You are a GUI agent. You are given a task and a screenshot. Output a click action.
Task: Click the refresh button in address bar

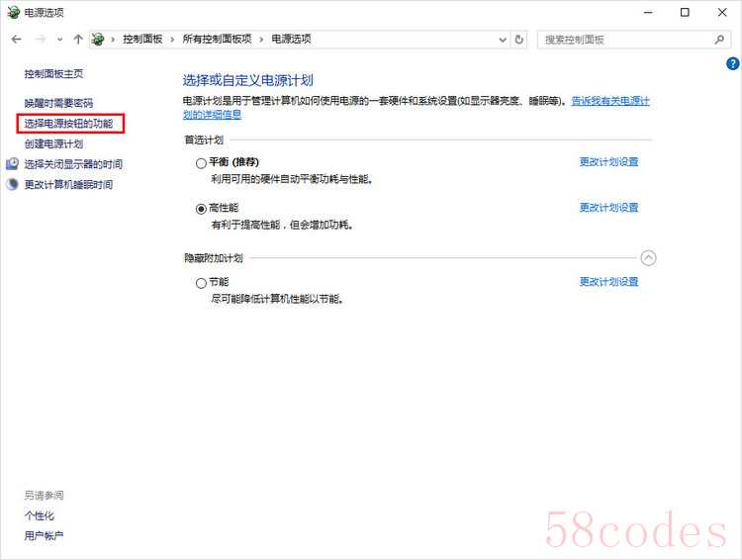click(x=520, y=40)
